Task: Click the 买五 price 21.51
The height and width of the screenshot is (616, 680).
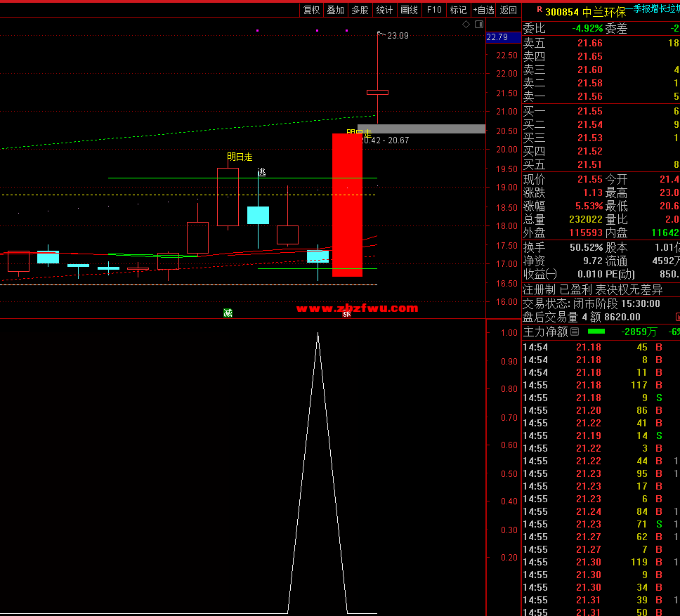Action: point(590,165)
